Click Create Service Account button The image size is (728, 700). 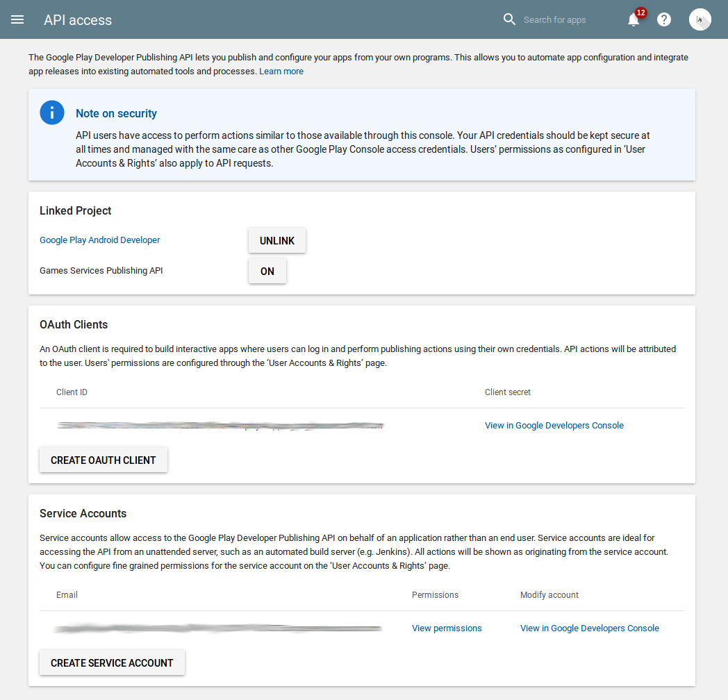click(x=112, y=663)
